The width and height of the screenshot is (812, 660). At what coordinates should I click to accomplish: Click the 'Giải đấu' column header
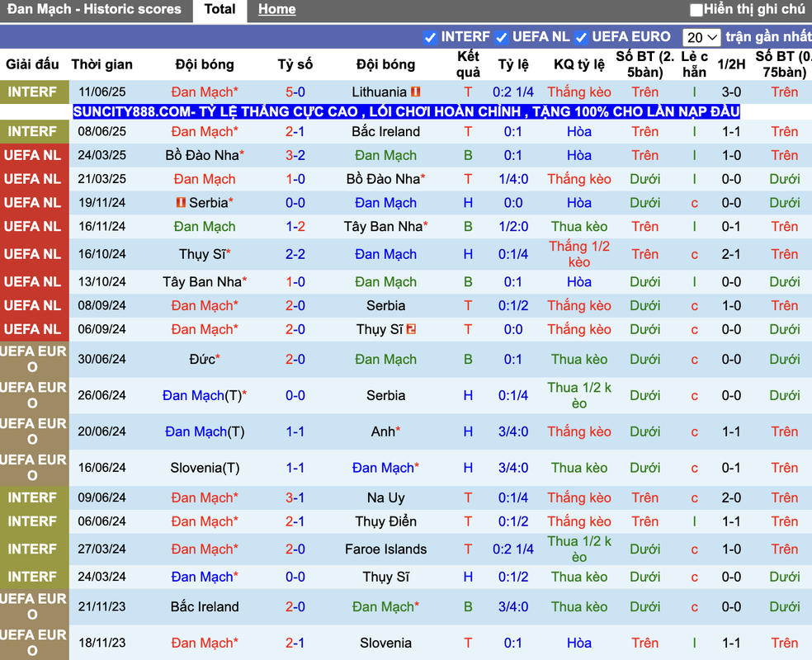click(32, 64)
